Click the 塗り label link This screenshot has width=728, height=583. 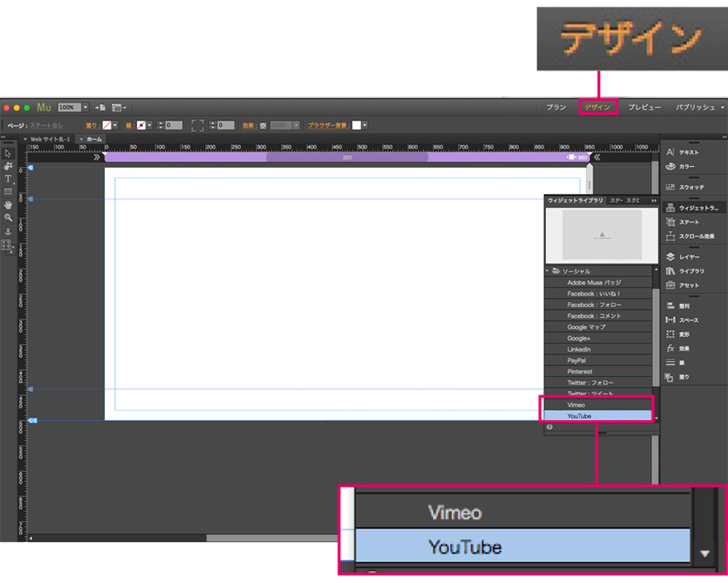[92, 125]
